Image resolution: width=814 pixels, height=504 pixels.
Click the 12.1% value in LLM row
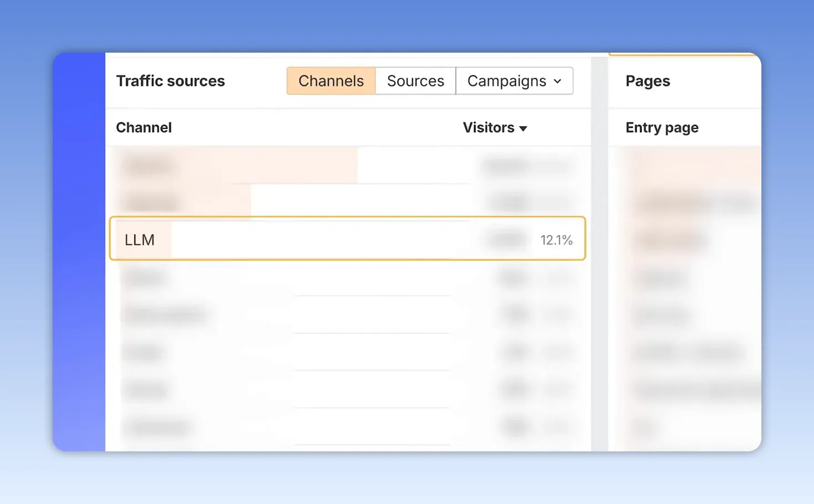point(556,240)
